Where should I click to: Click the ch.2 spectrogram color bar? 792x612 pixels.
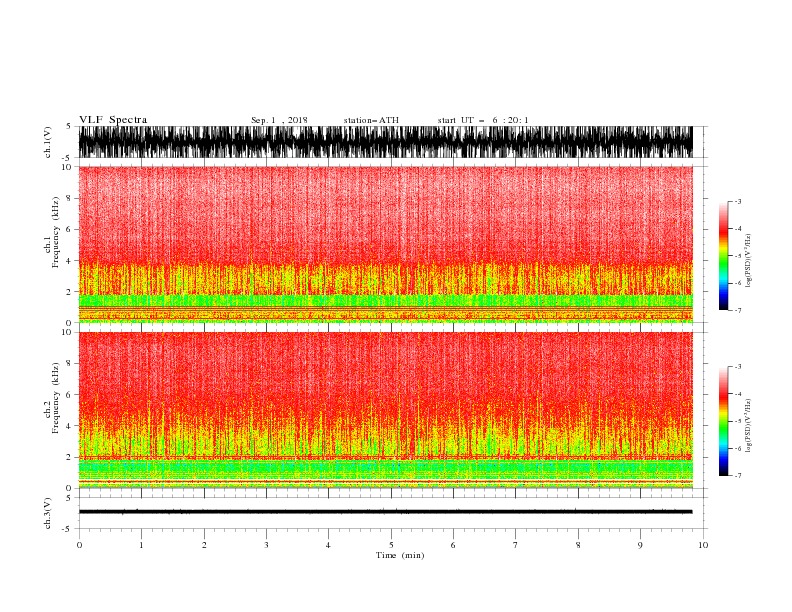click(723, 421)
